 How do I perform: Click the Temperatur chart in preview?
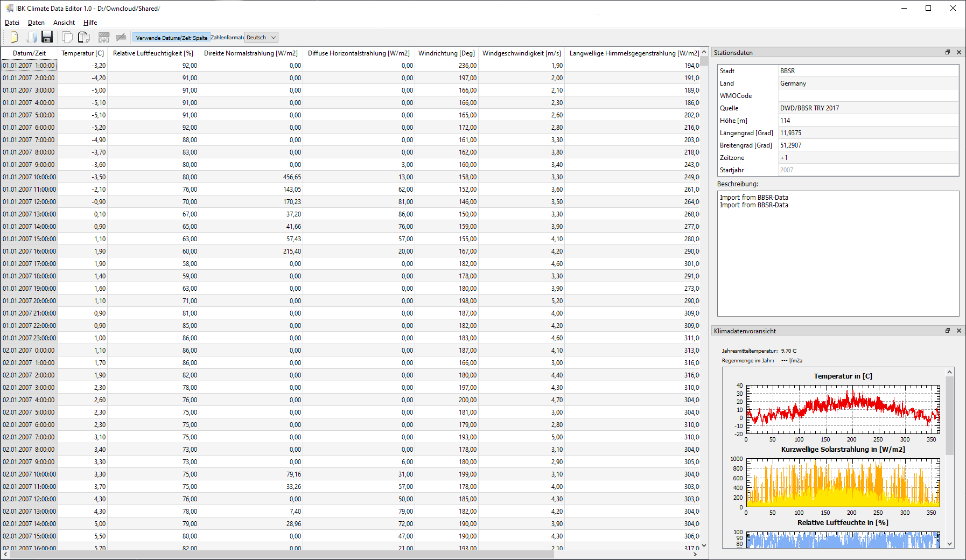[x=843, y=409]
